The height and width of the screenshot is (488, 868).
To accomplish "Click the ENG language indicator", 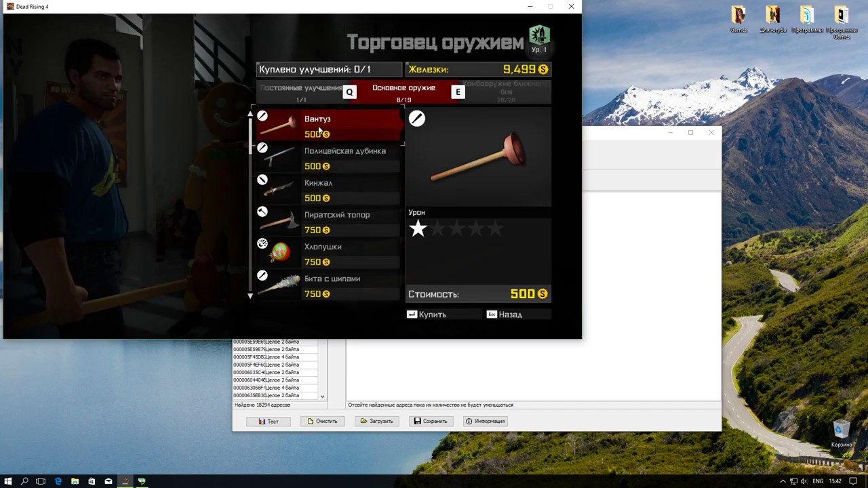I will click(818, 481).
